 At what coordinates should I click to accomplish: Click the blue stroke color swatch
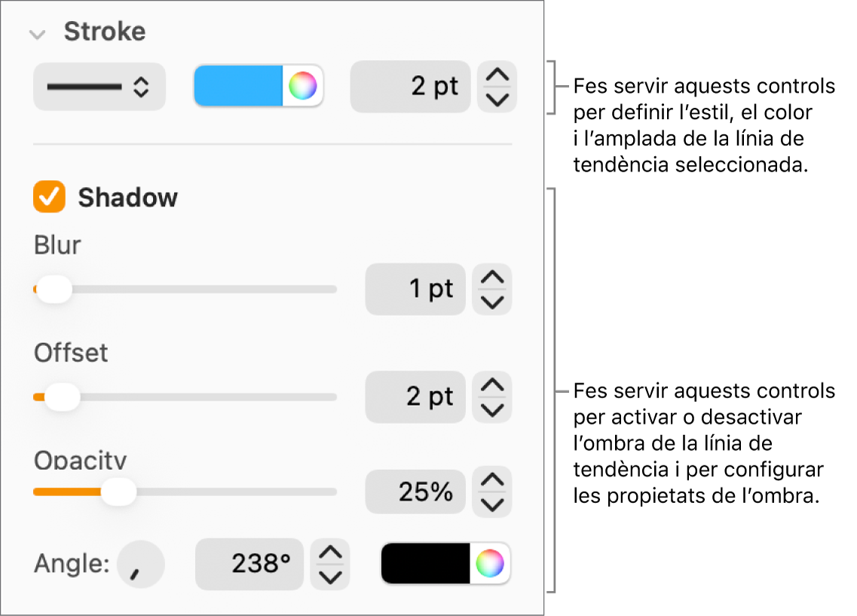click(238, 87)
